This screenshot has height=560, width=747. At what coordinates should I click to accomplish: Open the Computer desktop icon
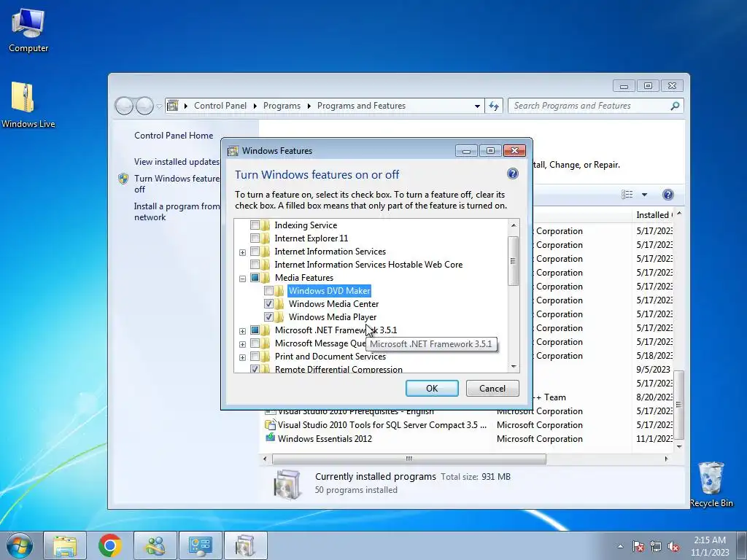(x=28, y=31)
